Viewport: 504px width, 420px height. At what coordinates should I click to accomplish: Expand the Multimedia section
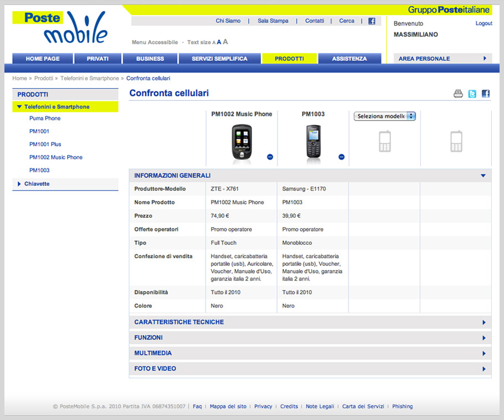point(310,353)
